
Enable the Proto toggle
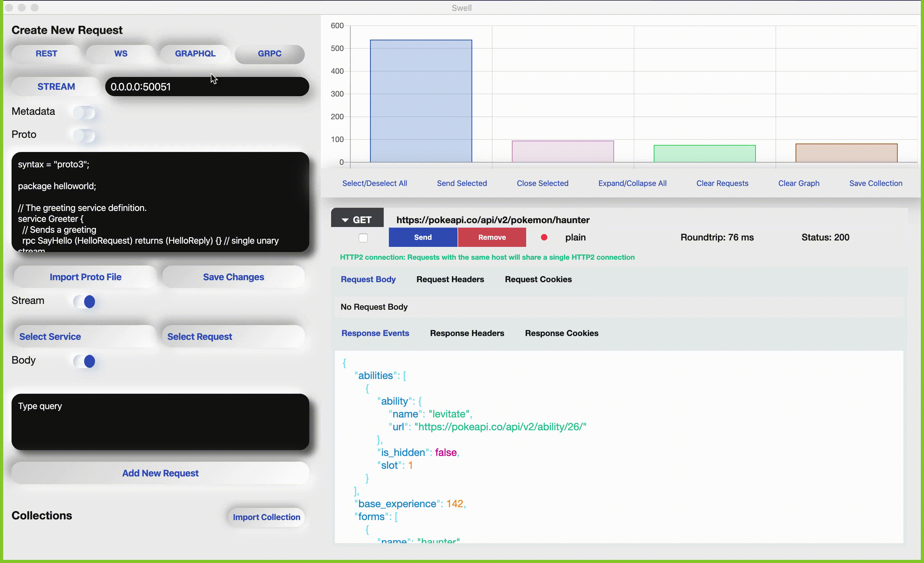coord(84,135)
